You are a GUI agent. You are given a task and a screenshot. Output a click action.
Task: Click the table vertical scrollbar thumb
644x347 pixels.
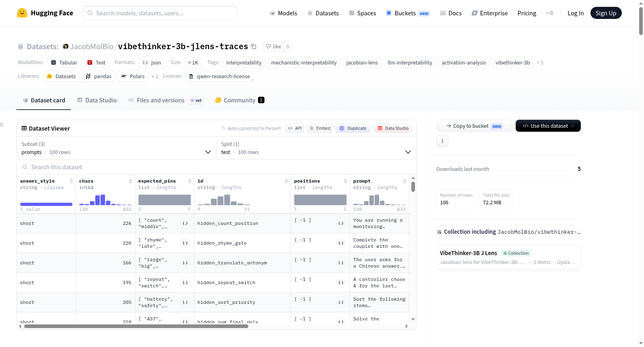[413, 187]
